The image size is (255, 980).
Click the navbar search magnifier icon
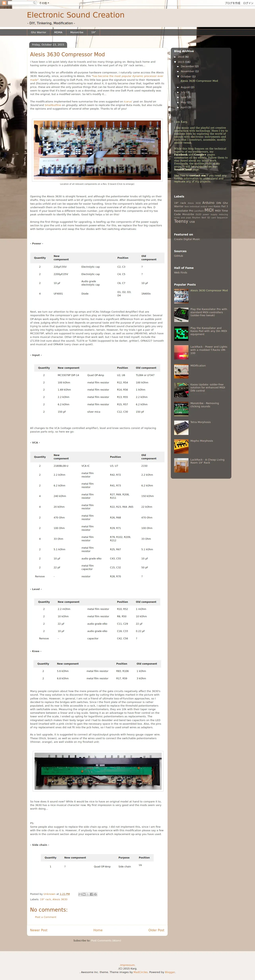(35, 3)
